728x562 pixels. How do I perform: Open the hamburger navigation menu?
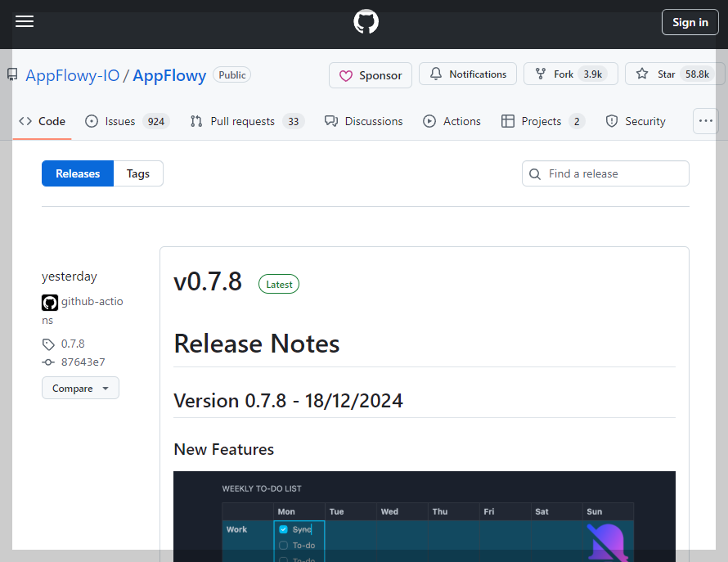pyautogui.click(x=25, y=21)
